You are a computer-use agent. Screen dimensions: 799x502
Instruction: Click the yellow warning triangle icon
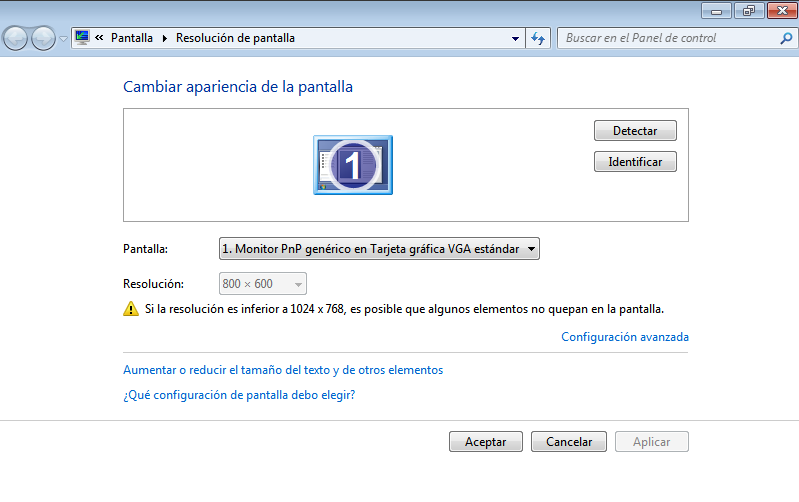(131, 309)
